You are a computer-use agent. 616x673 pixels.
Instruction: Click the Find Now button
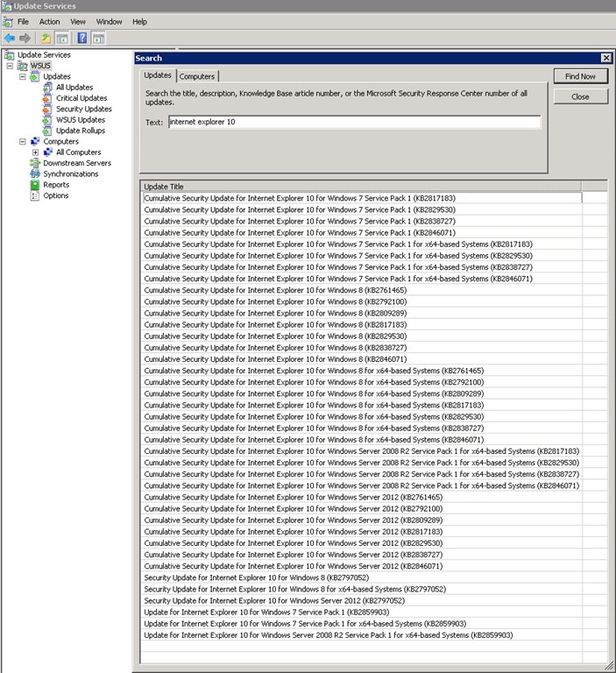click(580, 76)
